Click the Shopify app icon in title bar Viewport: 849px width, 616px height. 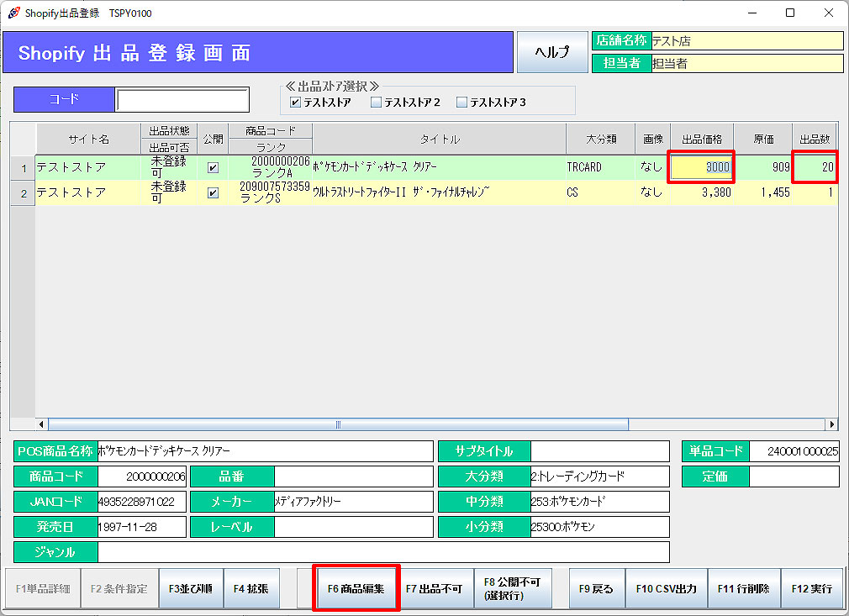coord(13,13)
